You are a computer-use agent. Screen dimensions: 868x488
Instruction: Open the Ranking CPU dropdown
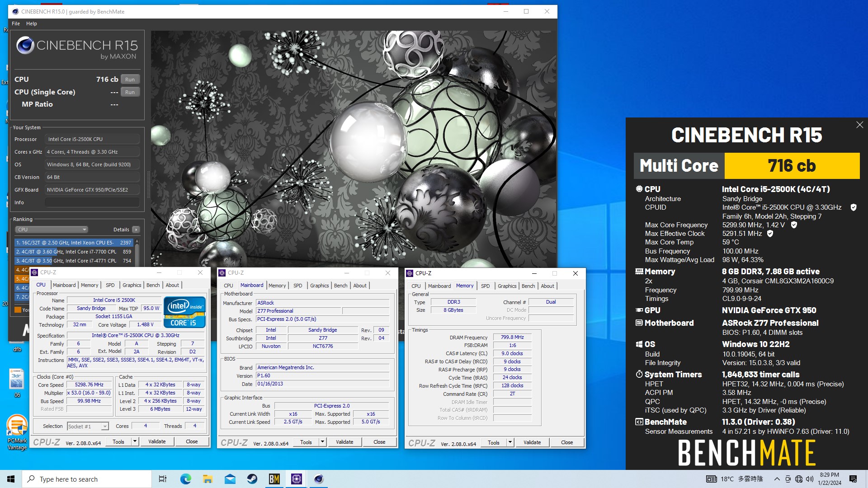52,230
